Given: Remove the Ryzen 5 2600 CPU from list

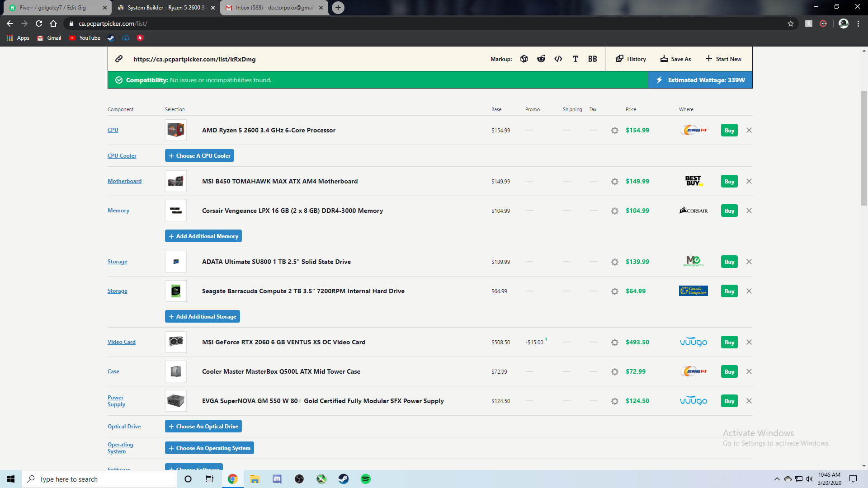Looking at the screenshot, I should click(x=749, y=130).
